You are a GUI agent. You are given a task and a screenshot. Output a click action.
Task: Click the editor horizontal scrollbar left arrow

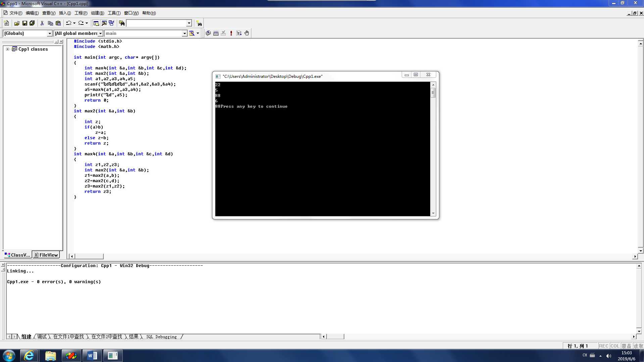(x=71, y=256)
